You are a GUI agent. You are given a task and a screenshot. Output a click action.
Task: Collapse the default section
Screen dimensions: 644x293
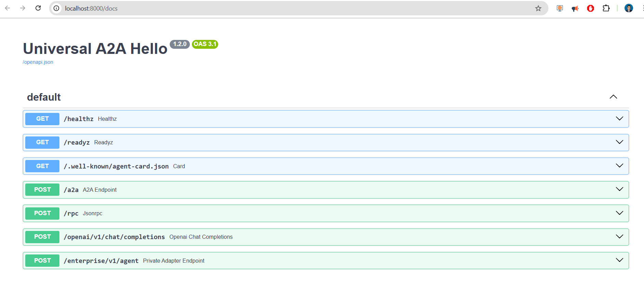pyautogui.click(x=613, y=97)
